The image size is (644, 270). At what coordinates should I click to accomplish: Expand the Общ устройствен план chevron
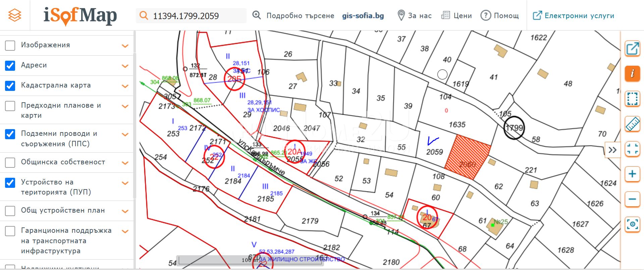(x=125, y=211)
